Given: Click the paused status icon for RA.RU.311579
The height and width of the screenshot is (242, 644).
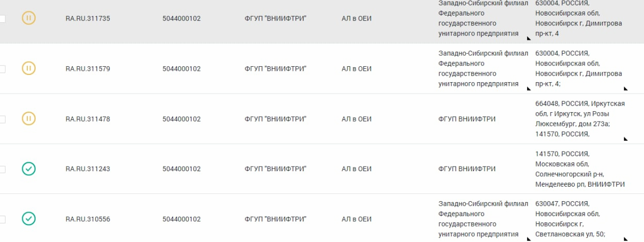Looking at the screenshot, I should click(x=29, y=68).
